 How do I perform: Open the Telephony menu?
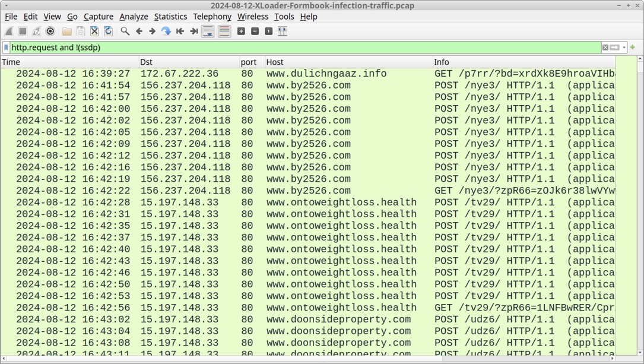pos(212,17)
